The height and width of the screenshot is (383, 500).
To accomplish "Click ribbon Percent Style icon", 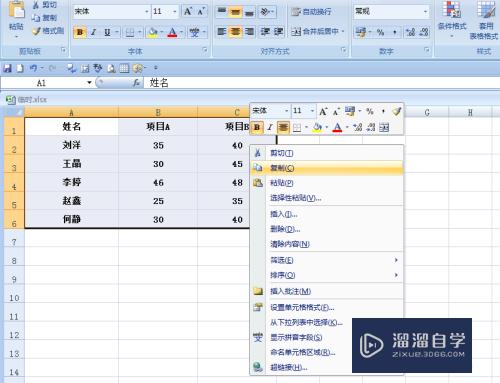I will click(x=380, y=32).
